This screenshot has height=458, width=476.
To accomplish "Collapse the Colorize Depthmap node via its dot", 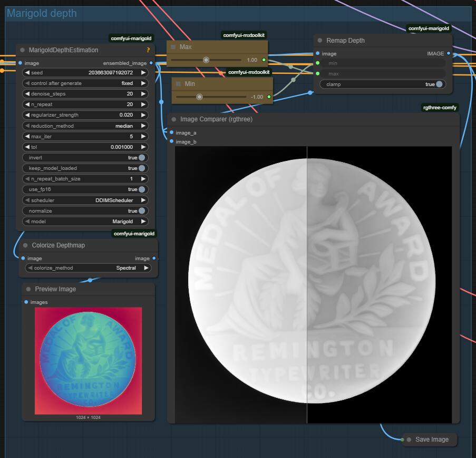I will pyautogui.click(x=25, y=245).
